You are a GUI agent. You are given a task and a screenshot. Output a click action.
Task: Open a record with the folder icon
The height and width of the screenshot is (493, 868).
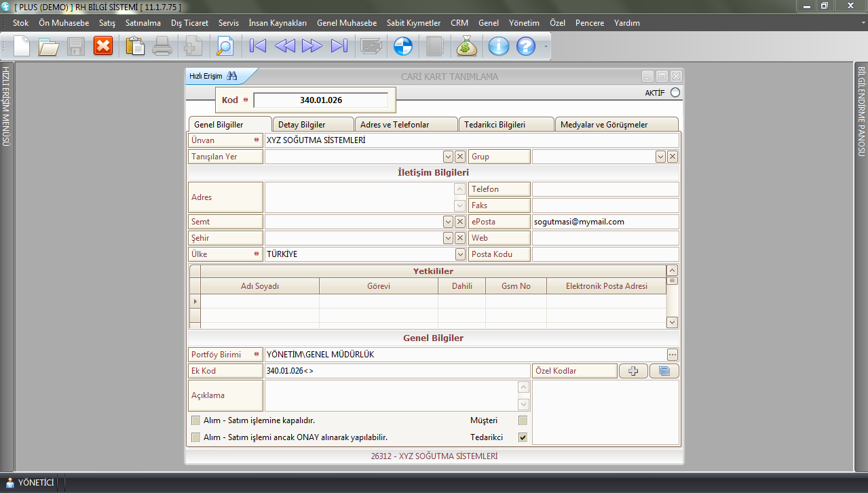coord(49,46)
